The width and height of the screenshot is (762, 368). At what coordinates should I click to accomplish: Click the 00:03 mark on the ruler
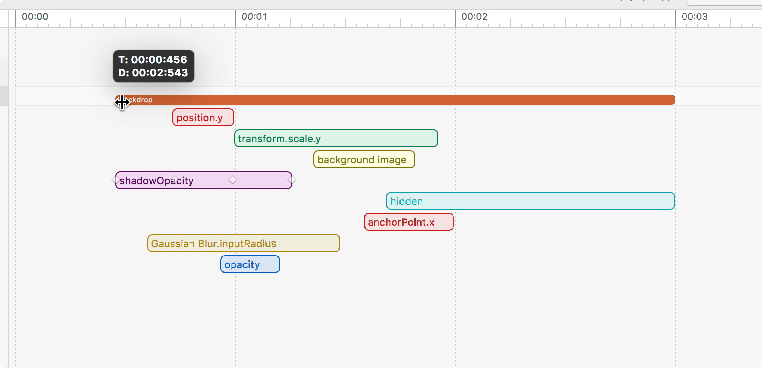[x=694, y=17]
